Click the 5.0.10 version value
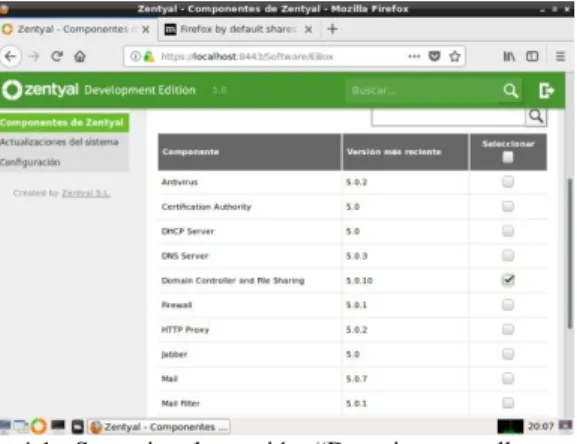577x444 pixels. [359, 281]
